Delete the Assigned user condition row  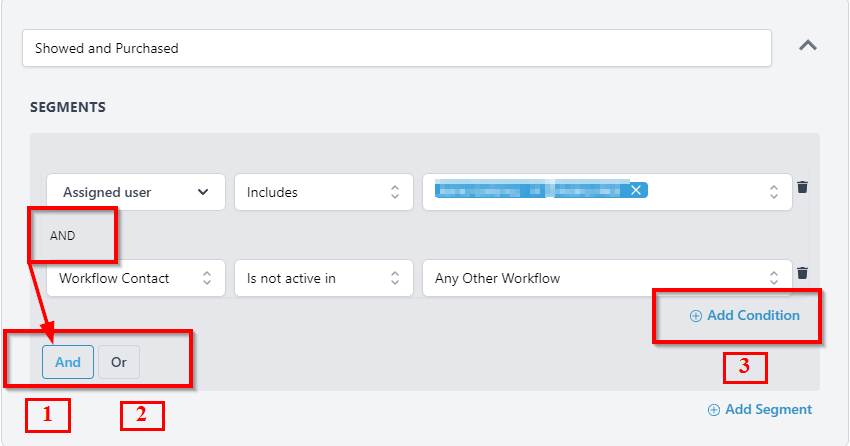802,187
